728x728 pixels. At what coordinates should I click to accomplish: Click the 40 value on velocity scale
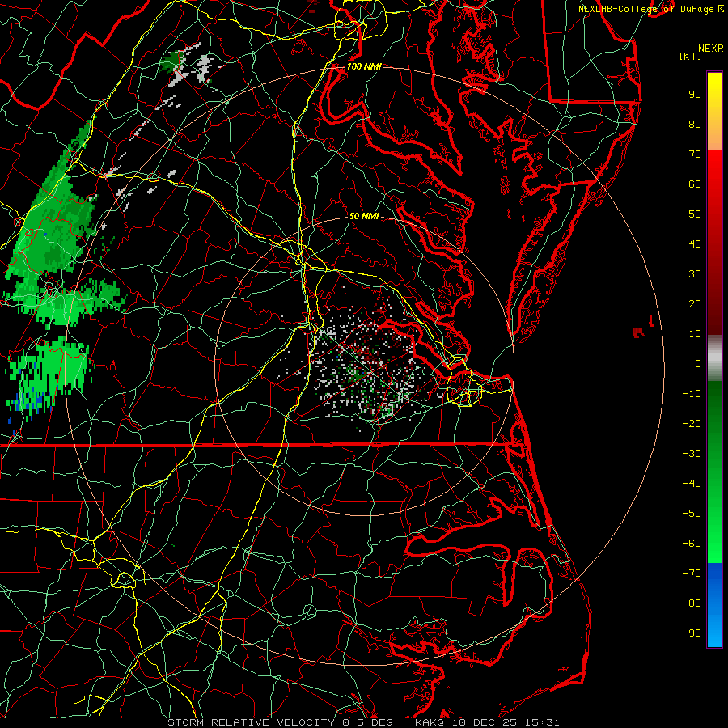(x=695, y=244)
